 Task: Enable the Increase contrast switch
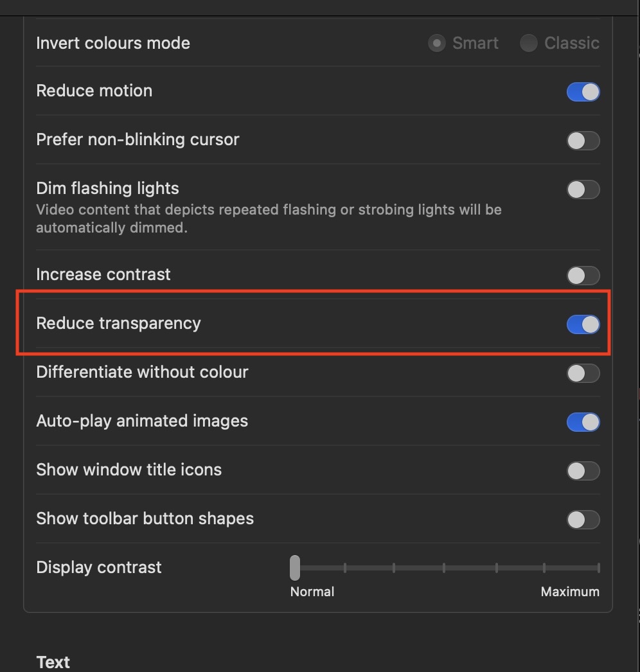coord(583,276)
